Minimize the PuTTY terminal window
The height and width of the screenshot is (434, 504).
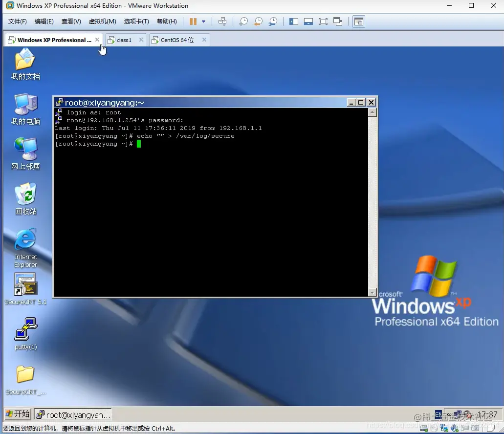[x=351, y=103]
